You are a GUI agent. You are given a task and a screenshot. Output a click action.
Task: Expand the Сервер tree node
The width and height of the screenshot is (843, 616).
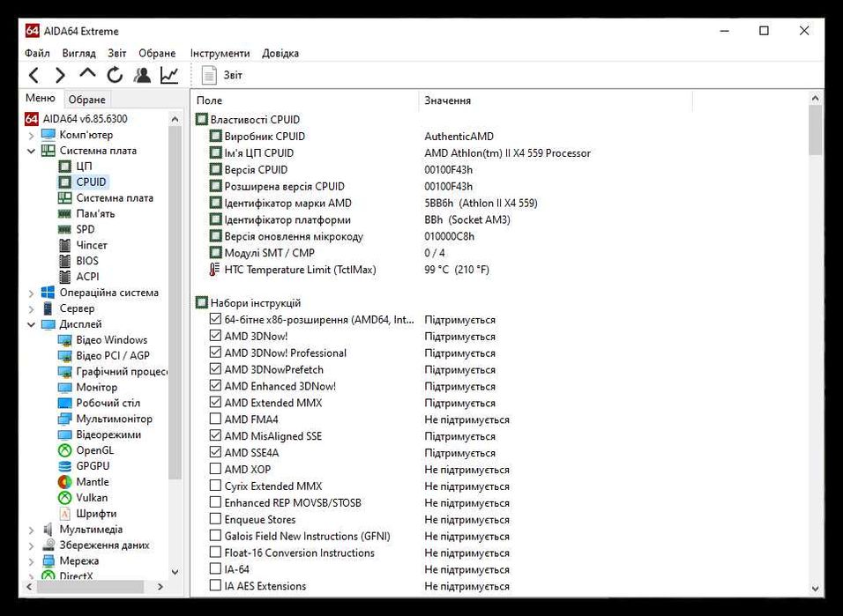tap(31, 309)
